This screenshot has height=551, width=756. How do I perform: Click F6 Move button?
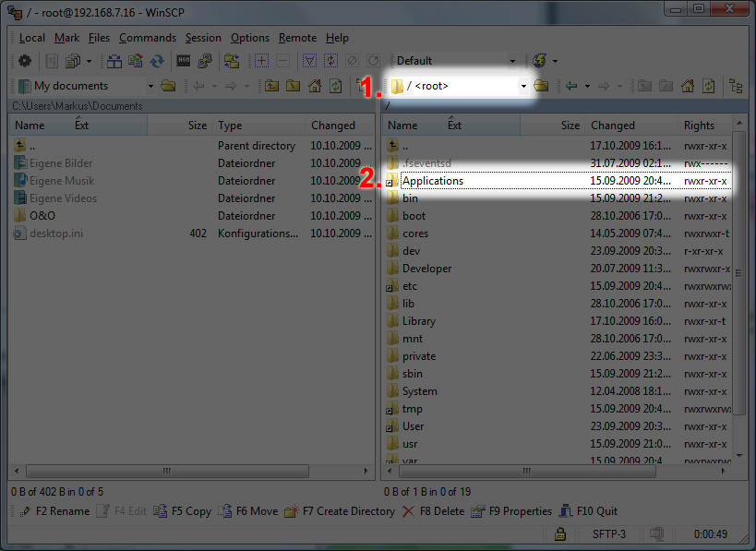click(247, 511)
